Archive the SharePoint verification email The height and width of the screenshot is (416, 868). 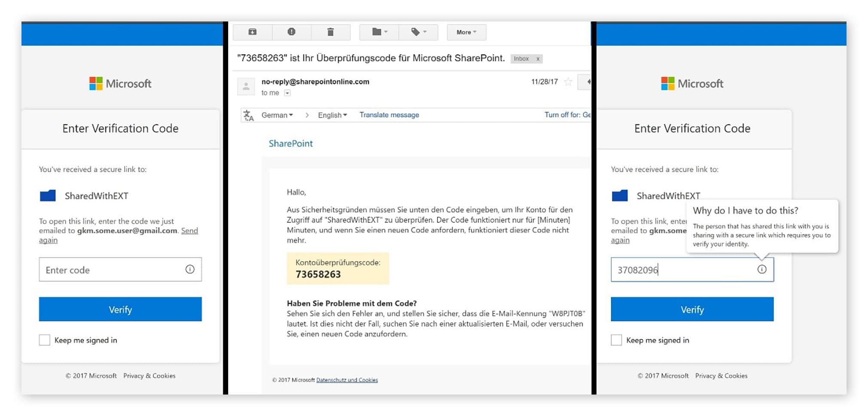pos(253,32)
